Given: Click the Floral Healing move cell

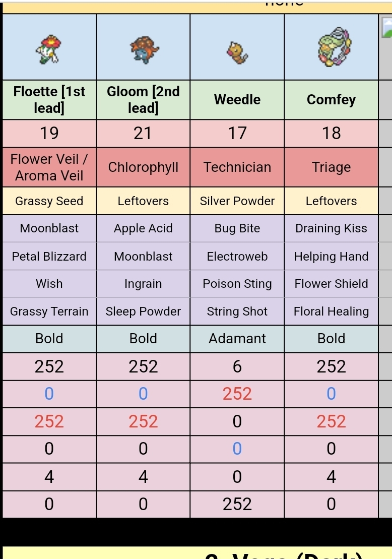Looking at the screenshot, I should [331, 312].
